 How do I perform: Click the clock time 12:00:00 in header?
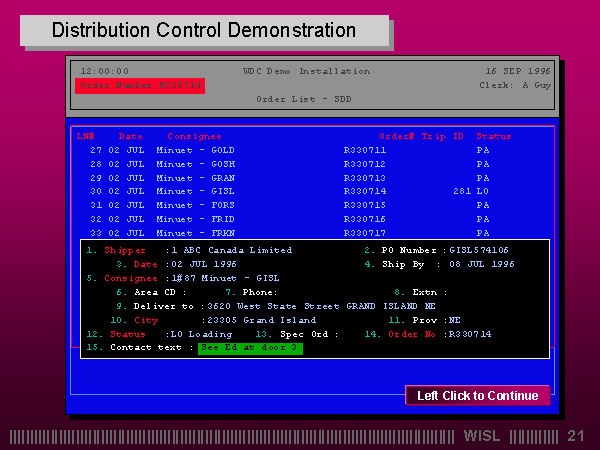coord(105,71)
